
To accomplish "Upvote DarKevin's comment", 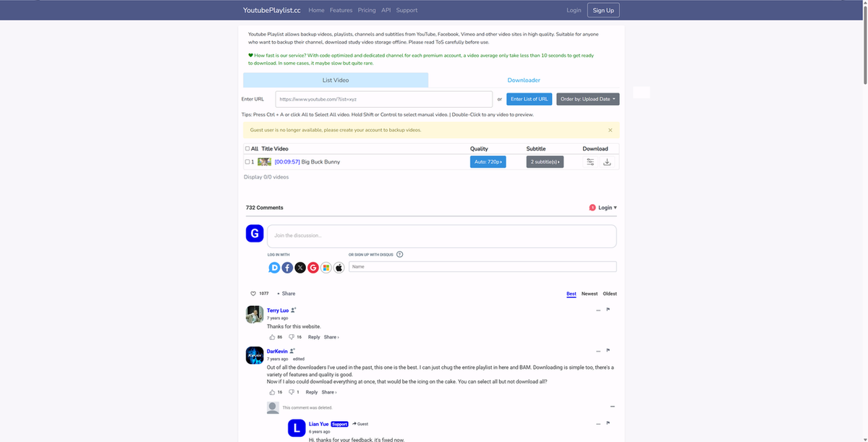I will coord(272,392).
